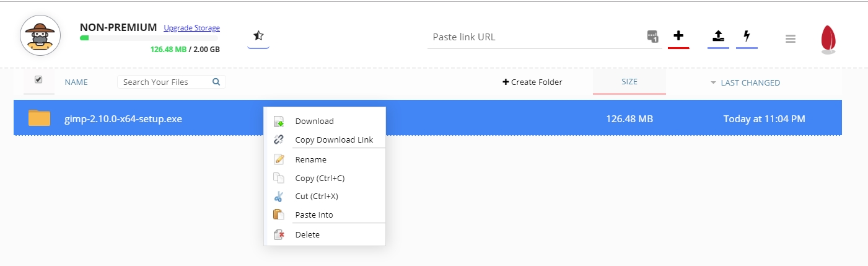Click the lightning bolt icon
Image resolution: width=868 pixels, height=266 pixels.
pos(747,36)
